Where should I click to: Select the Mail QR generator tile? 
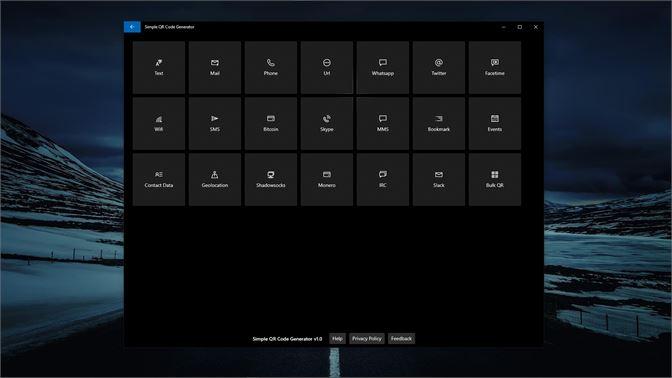(215, 67)
